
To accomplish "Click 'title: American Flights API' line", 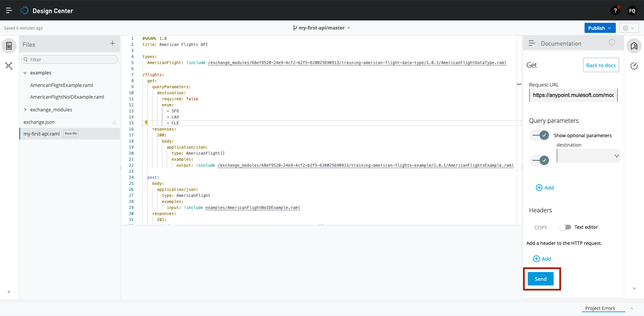I will tap(175, 45).
